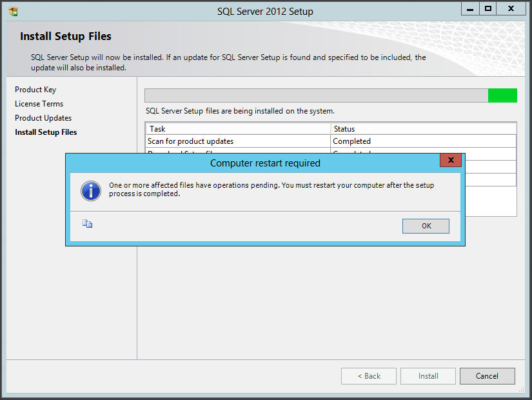
Task: Select the Product Key step in sidebar
Action: click(x=35, y=90)
